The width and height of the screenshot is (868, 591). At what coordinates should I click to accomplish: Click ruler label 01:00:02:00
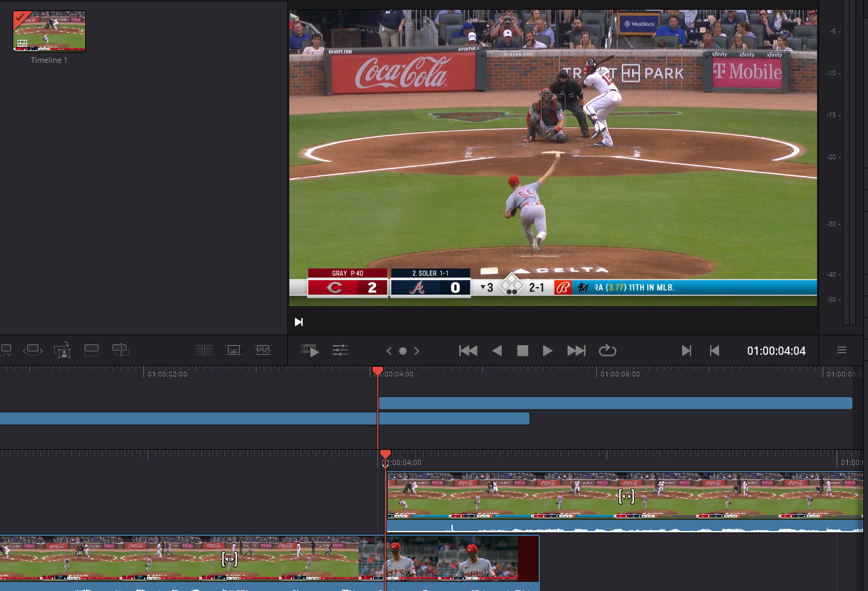pos(167,374)
